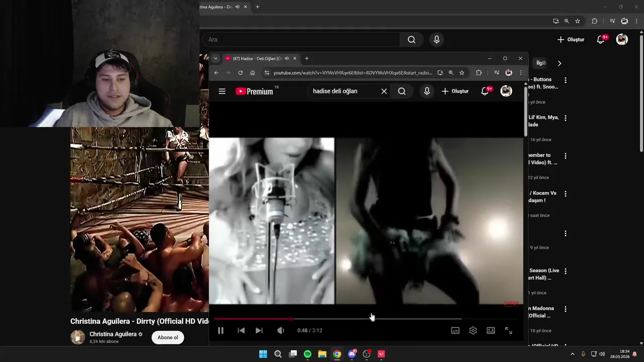
Task: Open account avatar in back YouTube page
Action: pos(622,40)
